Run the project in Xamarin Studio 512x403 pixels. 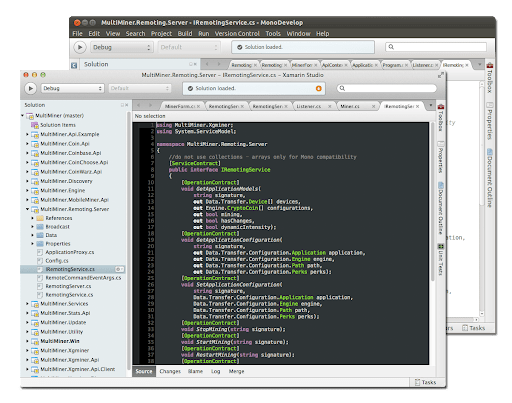tap(30, 88)
